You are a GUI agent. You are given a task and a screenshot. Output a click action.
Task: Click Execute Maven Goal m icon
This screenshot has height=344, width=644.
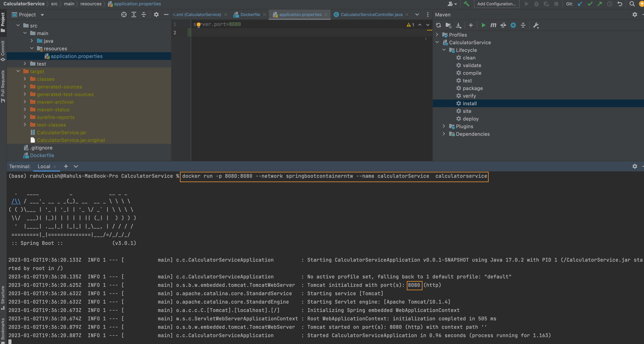[x=493, y=25]
